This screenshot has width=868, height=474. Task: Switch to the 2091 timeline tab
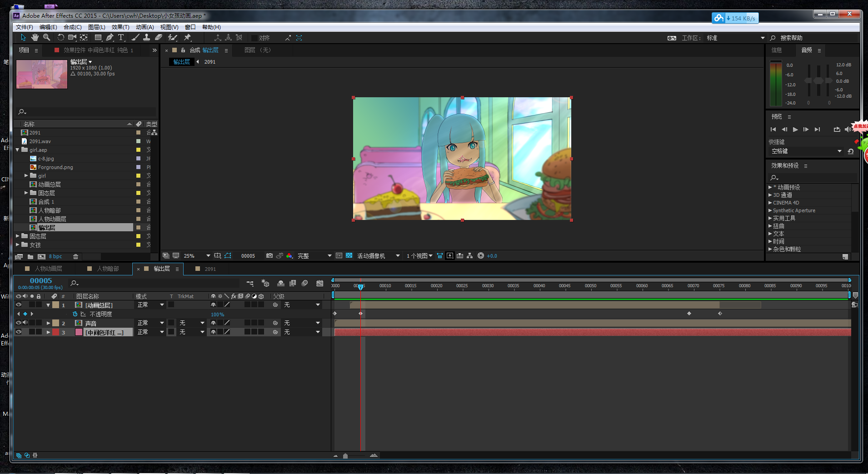point(210,269)
